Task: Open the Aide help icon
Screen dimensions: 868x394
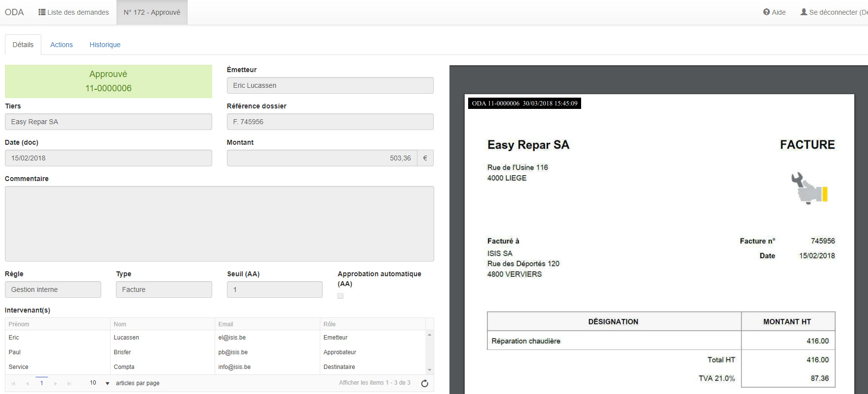Action: click(766, 12)
